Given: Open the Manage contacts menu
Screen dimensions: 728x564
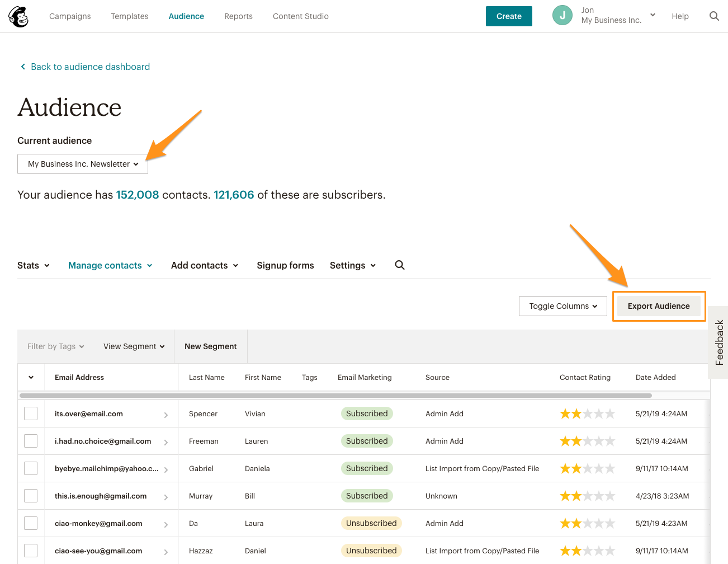Looking at the screenshot, I should [110, 265].
